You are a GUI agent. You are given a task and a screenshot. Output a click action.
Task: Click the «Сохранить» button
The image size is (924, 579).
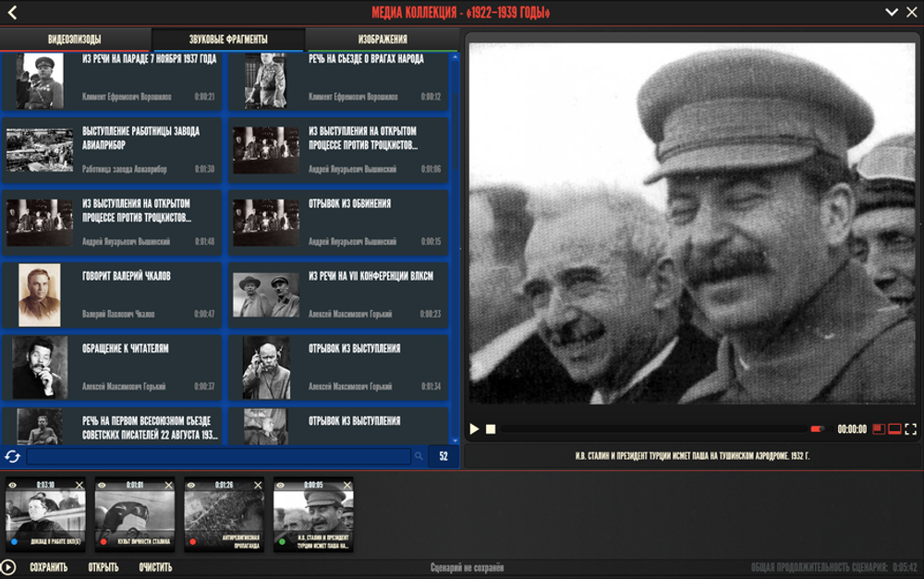(x=49, y=568)
